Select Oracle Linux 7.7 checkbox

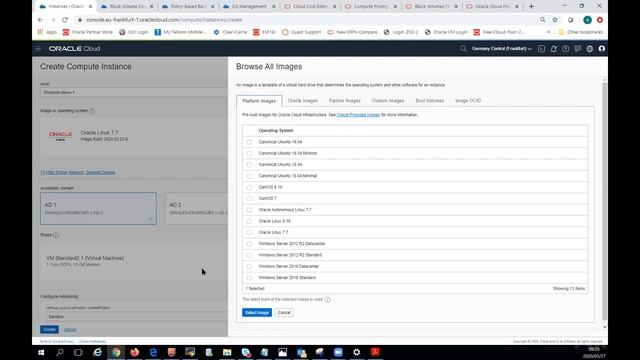click(x=249, y=233)
